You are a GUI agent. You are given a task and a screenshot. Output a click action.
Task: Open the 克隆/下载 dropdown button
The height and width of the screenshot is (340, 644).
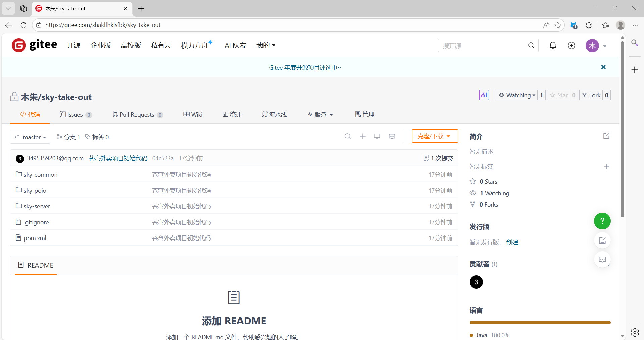click(434, 136)
